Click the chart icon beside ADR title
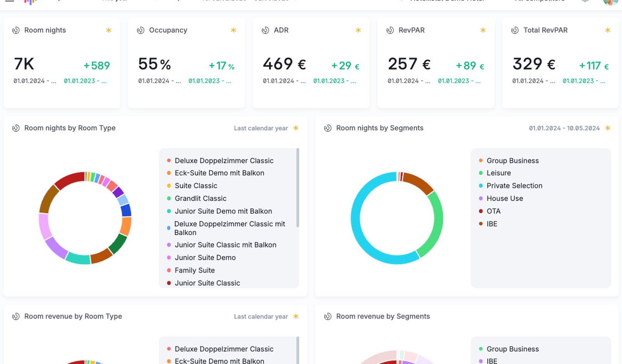 pyautogui.click(x=266, y=30)
